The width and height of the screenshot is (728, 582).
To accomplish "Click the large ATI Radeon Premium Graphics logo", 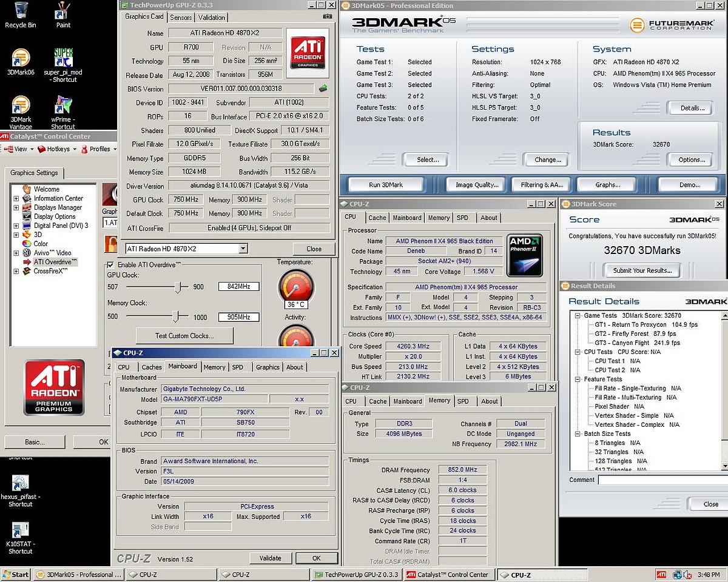I will coord(54,387).
